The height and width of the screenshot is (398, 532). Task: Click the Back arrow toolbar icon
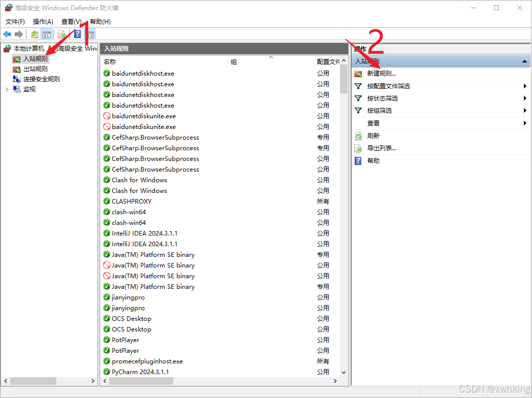tap(7, 34)
